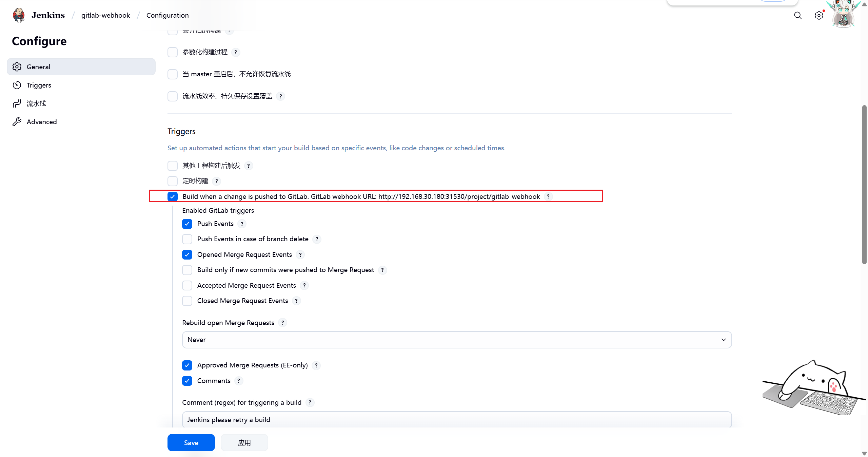
Task: Go to Triggers section in sidebar
Action: point(81,85)
